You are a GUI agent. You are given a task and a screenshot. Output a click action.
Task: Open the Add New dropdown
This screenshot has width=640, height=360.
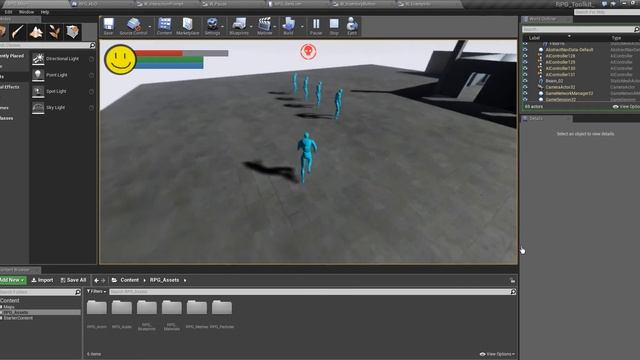coord(12,280)
